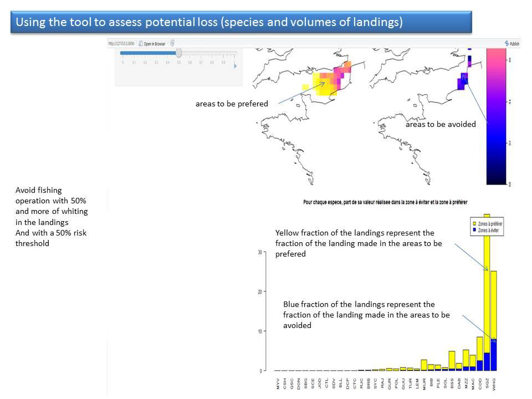Click the RJC species axis label
This screenshot has width=532, height=399.
(x=361, y=383)
